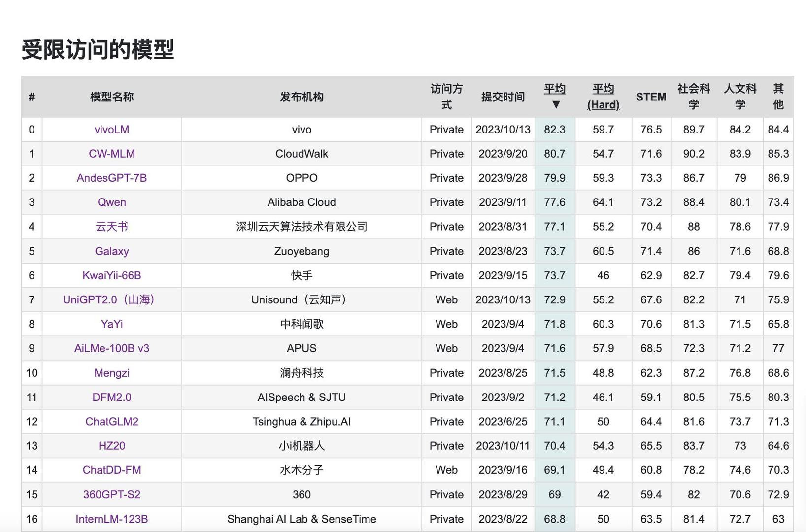The width and height of the screenshot is (806, 532).
Task: Open the Qwen model page
Action: (x=111, y=202)
